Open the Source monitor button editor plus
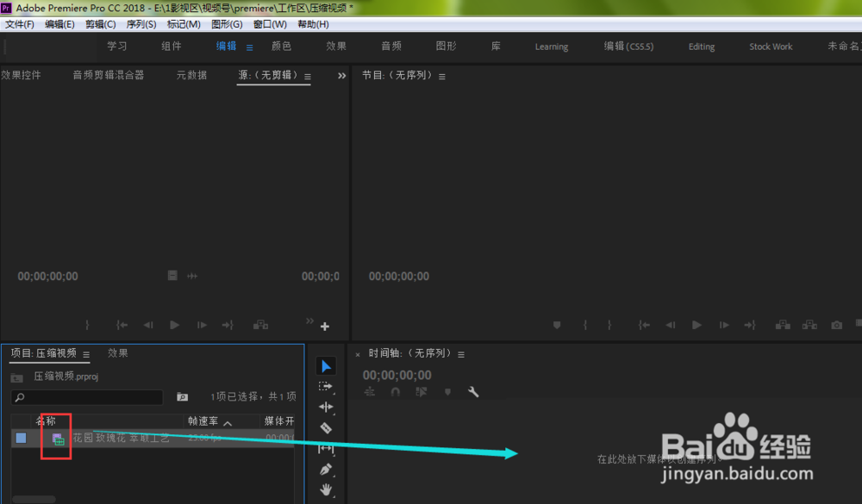Viewport: 862px width, 504px height. tap(325, 327)
